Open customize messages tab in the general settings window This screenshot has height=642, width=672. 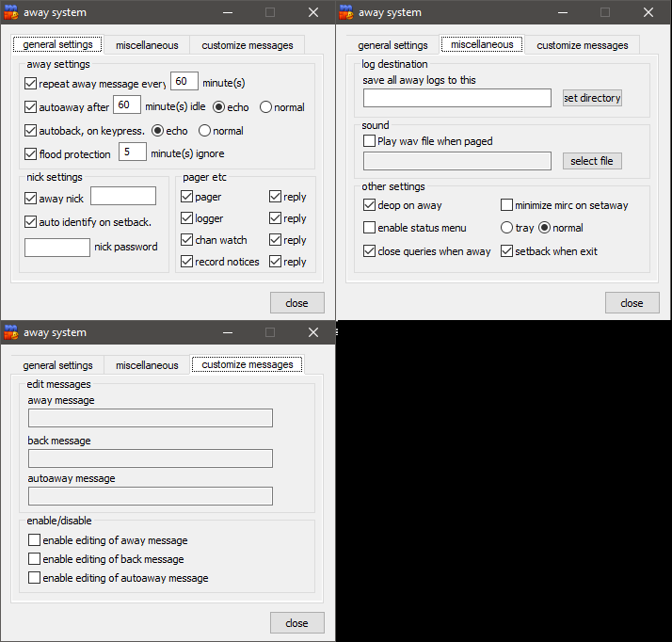(248, 45)
